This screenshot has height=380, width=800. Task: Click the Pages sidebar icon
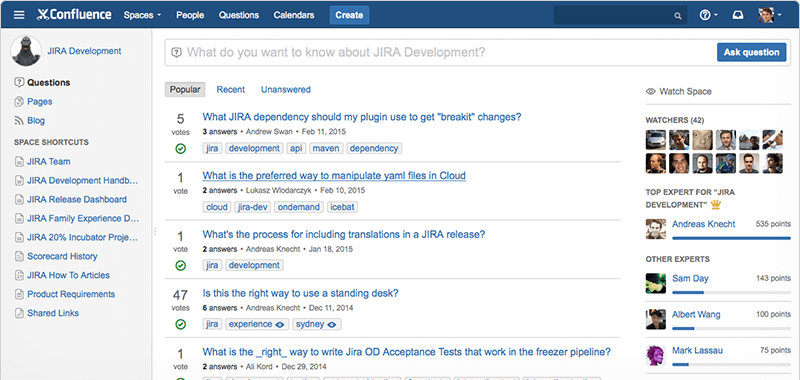(19, 102)
